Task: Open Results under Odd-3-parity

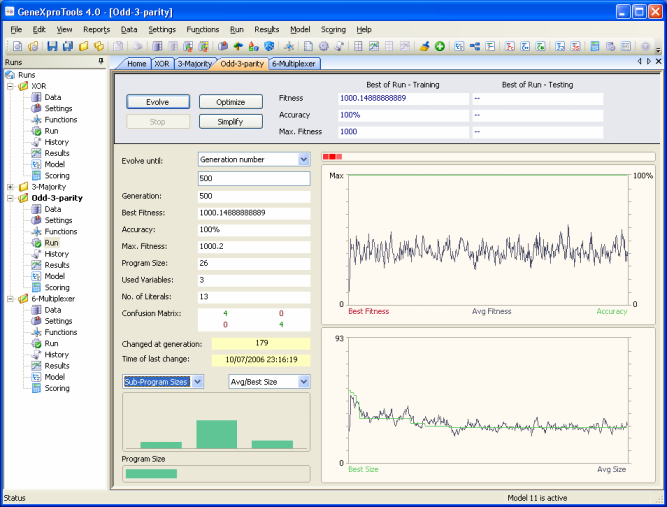Action: pos(57,265)
